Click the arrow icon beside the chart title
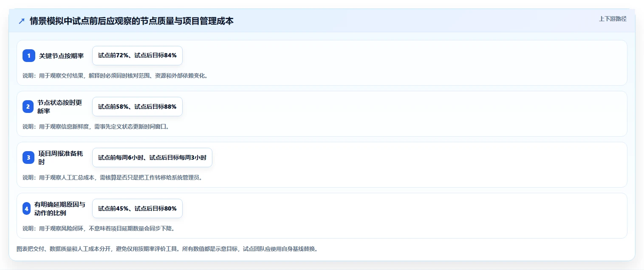Viewport: 644px width, 270px height. (22, 21)
